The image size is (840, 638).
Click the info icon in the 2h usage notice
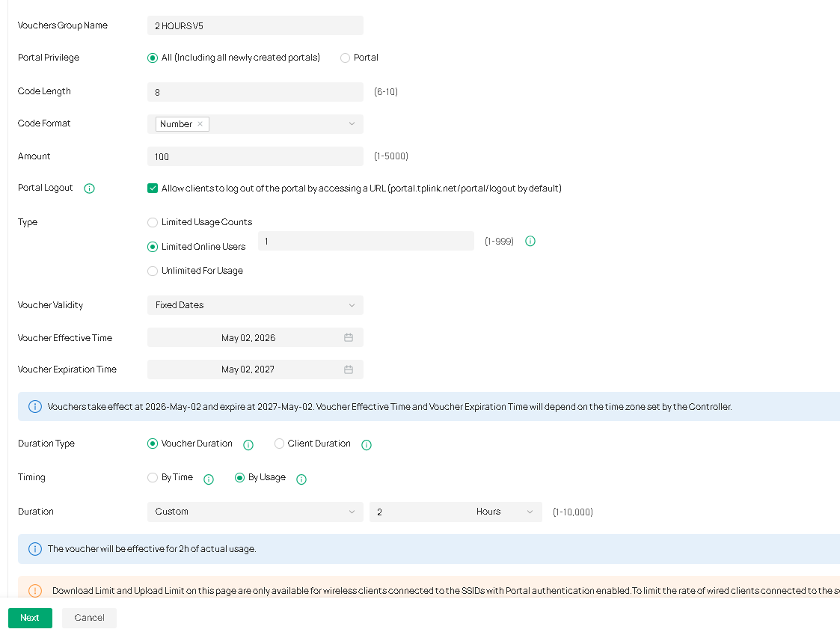(35, 549)
